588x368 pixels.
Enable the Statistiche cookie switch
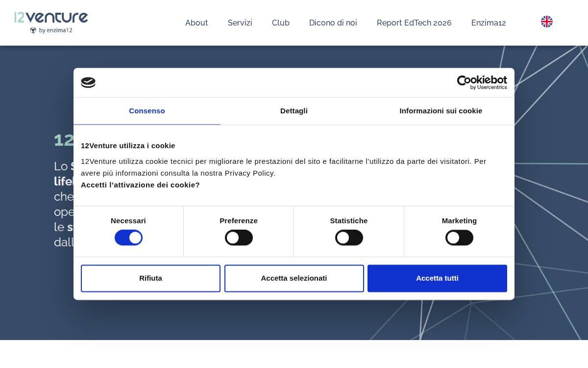[x=349, y=237]
